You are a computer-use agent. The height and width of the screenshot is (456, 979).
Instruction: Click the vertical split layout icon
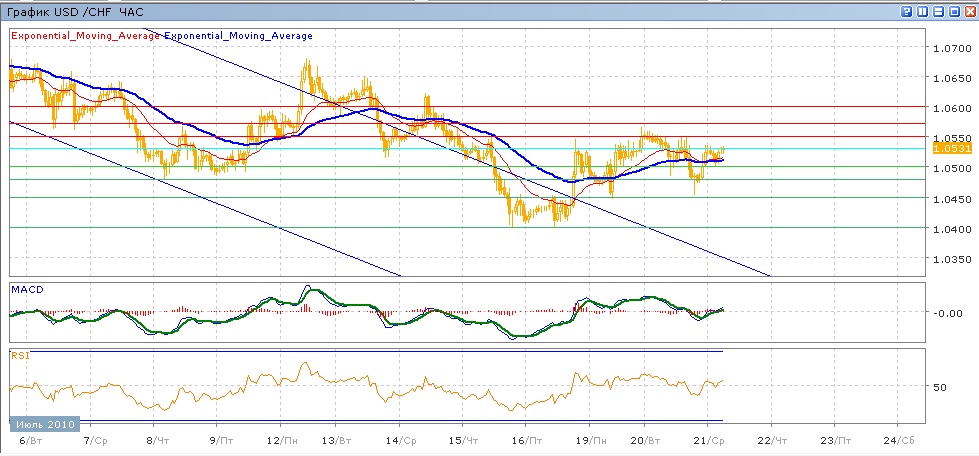[x=922, y=11]
